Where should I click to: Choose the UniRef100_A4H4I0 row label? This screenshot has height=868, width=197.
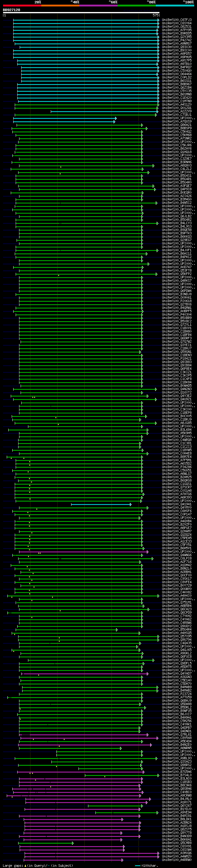(177, 596)
